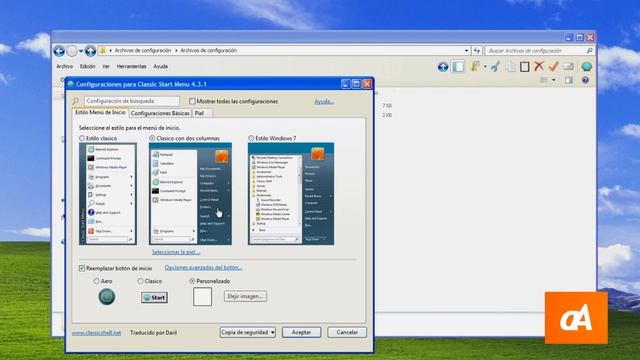Open the Copia de seguridad dropdown
This screenshot has height=360, width=640.
[247, 332]
